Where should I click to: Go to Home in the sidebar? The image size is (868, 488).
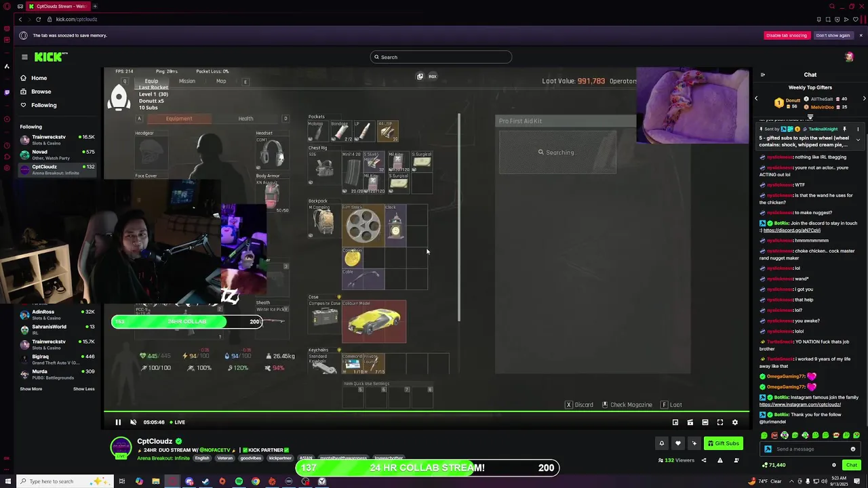pos(34,78)
